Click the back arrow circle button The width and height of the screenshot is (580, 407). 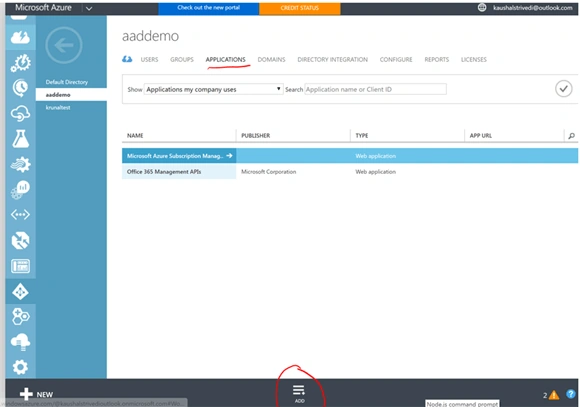coord(64,45)
